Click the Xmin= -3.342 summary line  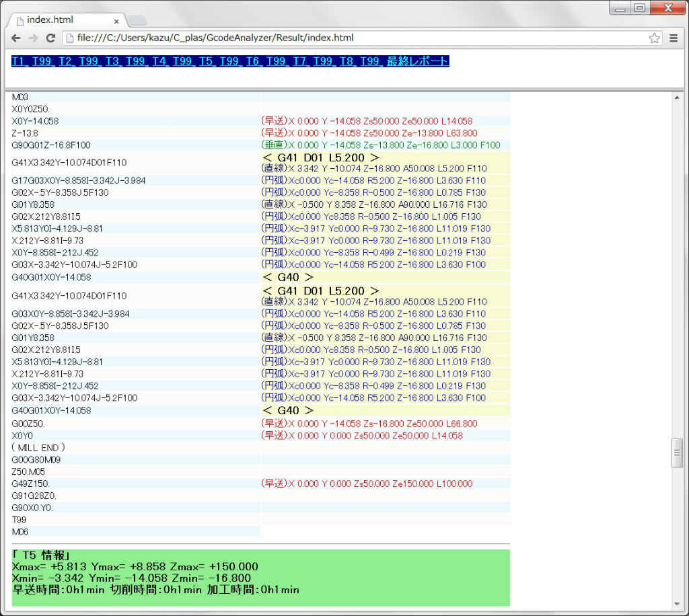coord(131,578)
